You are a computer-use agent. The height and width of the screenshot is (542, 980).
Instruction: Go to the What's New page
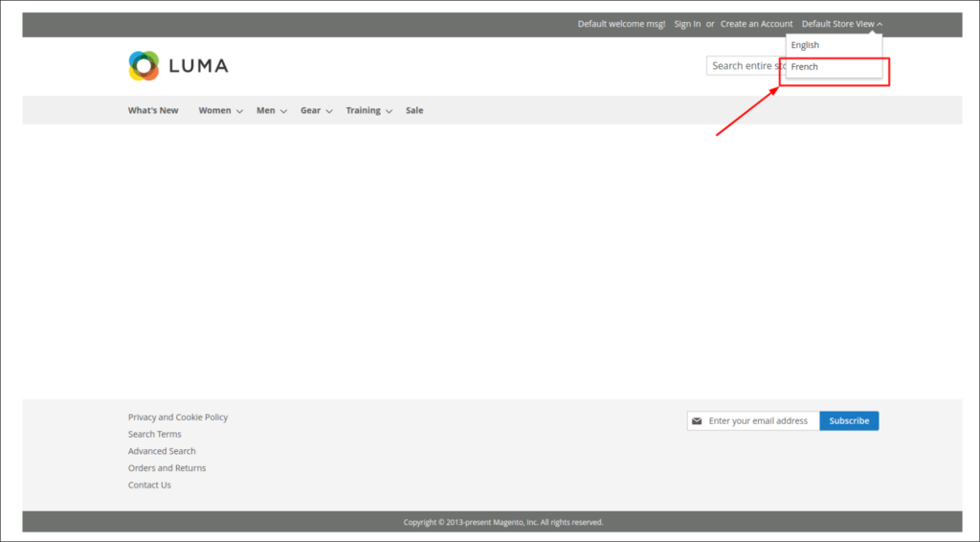pos(153,111)
